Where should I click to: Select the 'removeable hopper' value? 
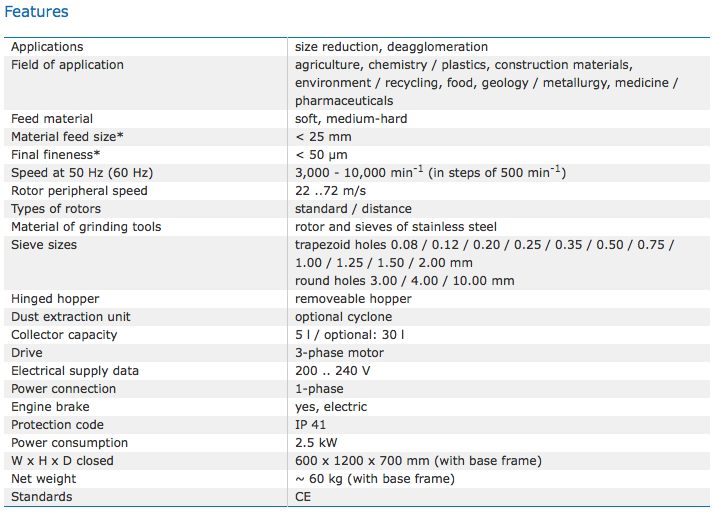(x=353, y=299)
